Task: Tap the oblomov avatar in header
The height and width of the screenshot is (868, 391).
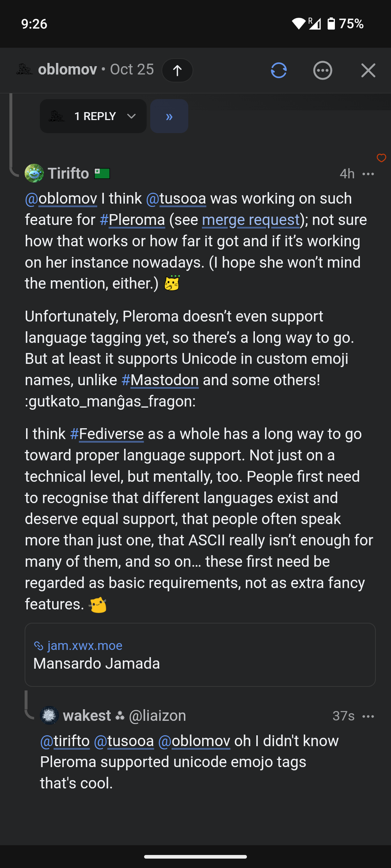Action: [25, 69]
